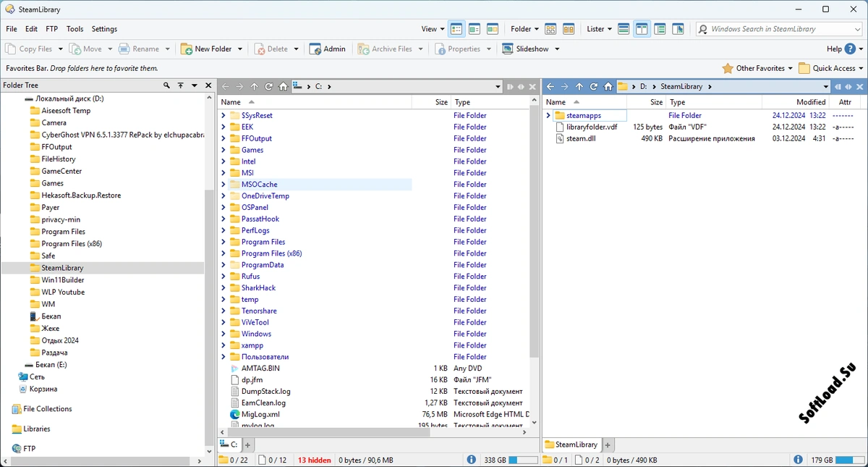868x467 pixels.
Task: Click Windows Search in SteamLibrary field
Action: tap(779, 29)
